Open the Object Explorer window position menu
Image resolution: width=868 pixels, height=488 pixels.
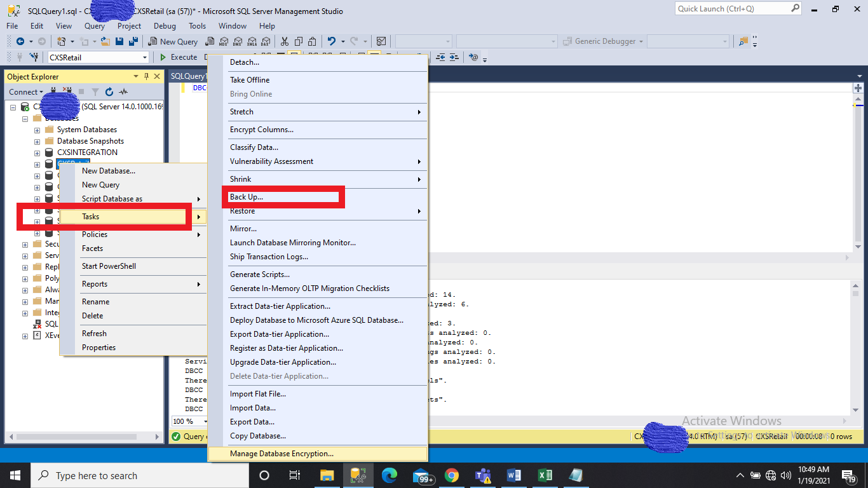coord(136,76)
